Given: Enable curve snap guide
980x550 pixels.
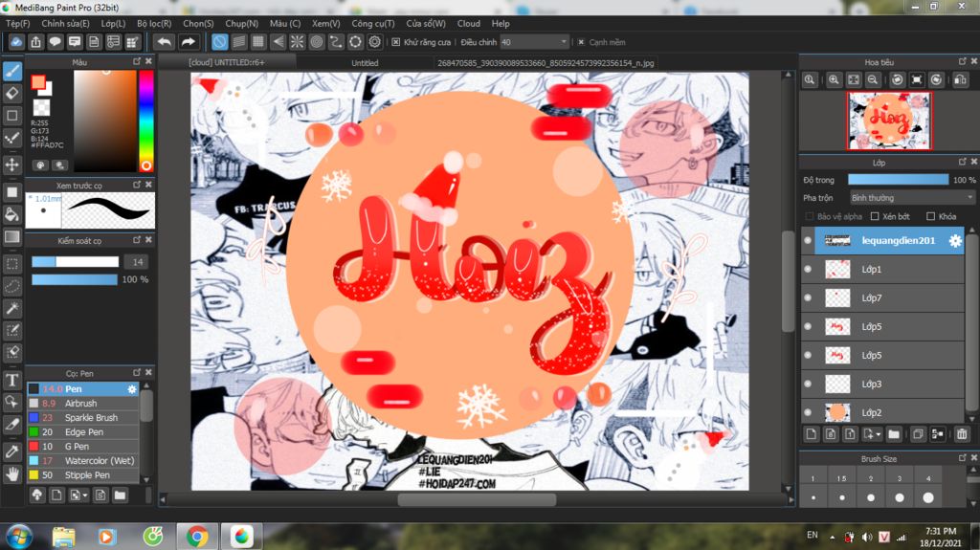Looking at the screenshot, I should click(x=336, y=42).
